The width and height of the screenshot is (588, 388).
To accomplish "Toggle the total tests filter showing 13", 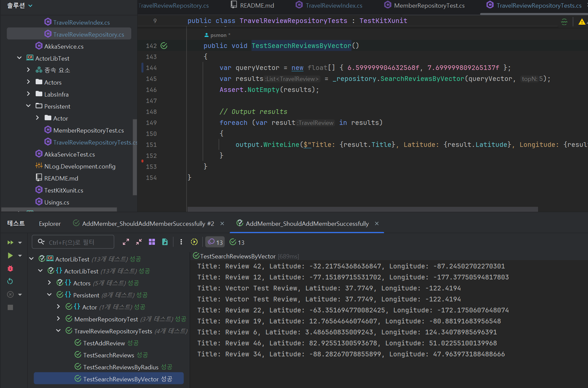I will 215,242.
